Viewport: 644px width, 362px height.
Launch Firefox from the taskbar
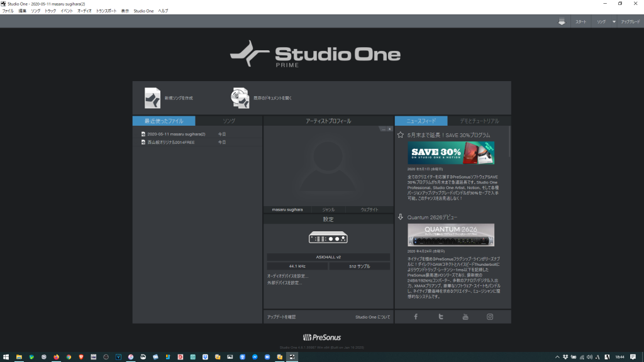[x=56, y=357]
